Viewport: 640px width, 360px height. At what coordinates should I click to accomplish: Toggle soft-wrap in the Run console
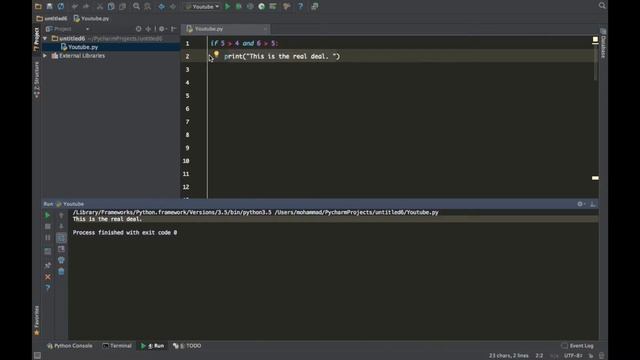[x=61, y=238]
